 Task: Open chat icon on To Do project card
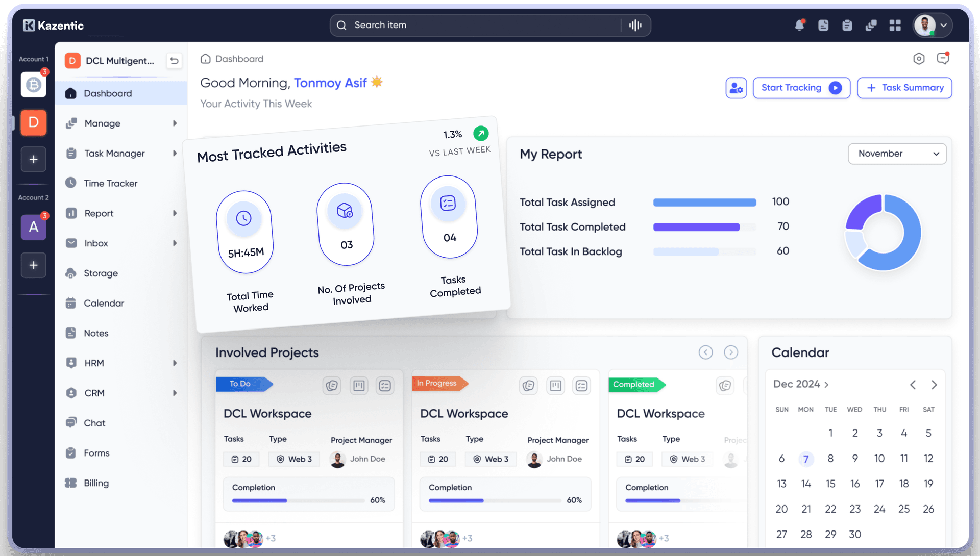click(x=332, y=386)
